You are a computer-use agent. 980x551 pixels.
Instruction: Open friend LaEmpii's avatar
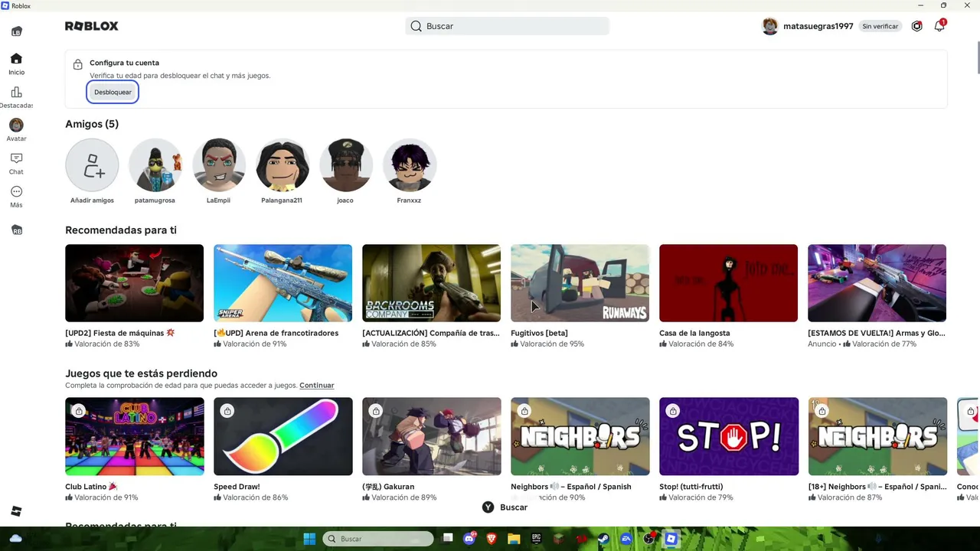219,165
